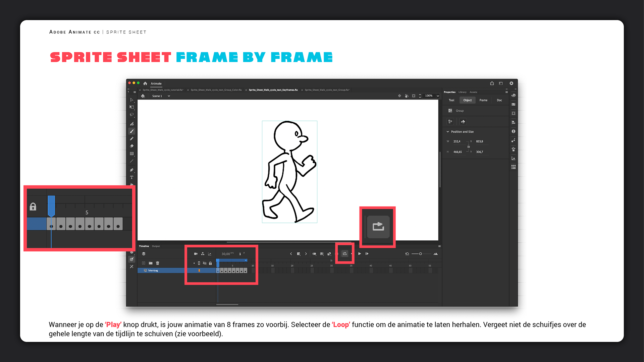
Task: Switch to the Frame properties tab
Action: (x=483, y=100)
